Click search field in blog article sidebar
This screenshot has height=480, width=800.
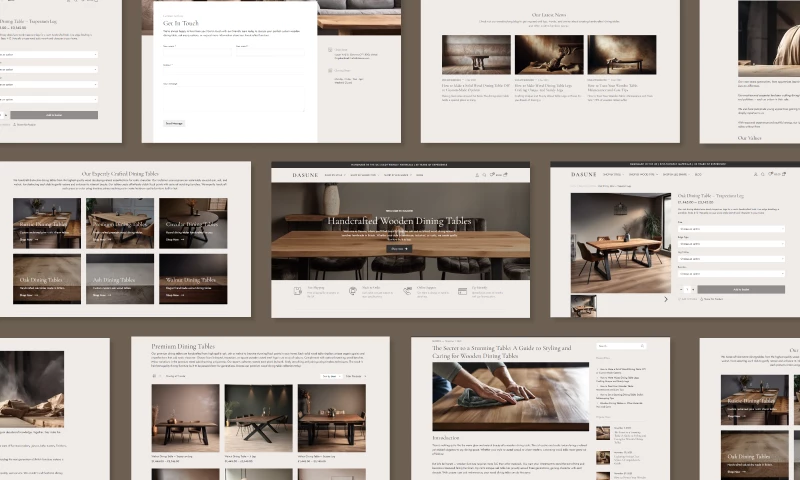621,346
